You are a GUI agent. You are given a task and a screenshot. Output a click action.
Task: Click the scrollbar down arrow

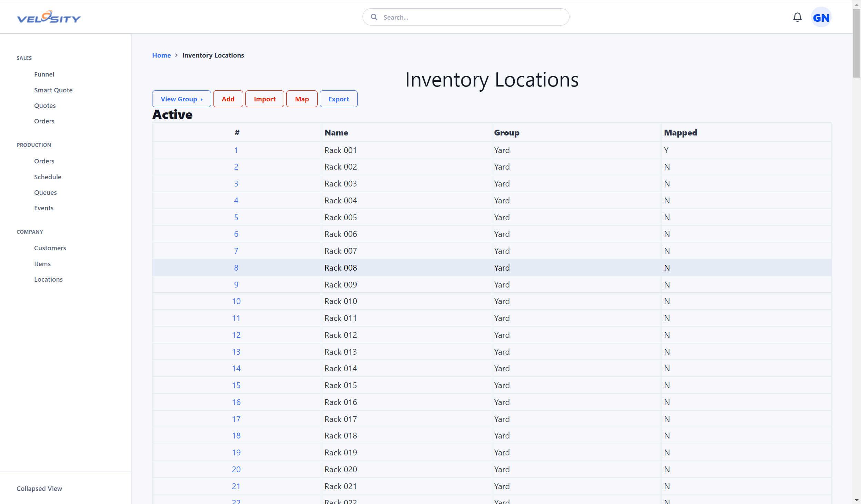pos(857,500)
